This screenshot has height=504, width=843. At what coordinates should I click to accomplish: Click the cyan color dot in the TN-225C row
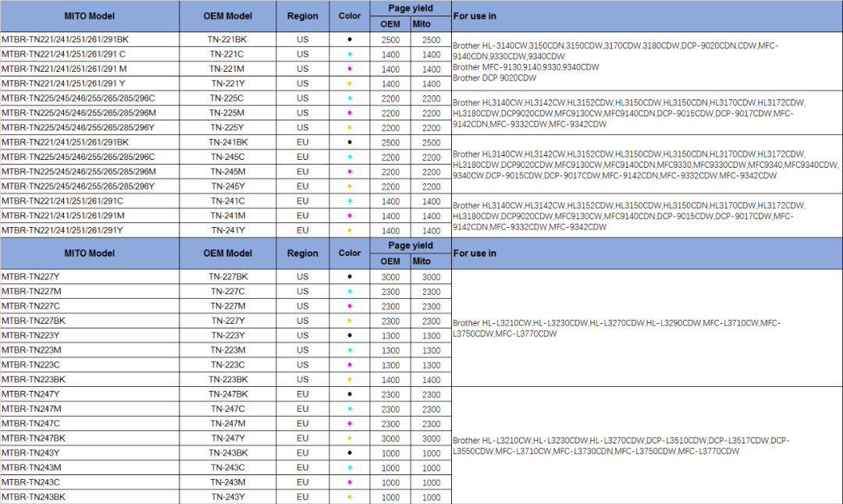(350, 98)
